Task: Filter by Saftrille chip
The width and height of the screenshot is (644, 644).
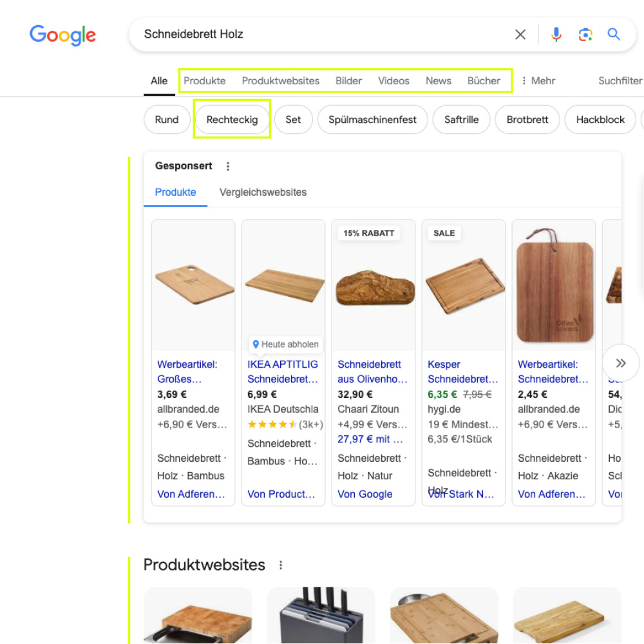Action: point(461,120)
